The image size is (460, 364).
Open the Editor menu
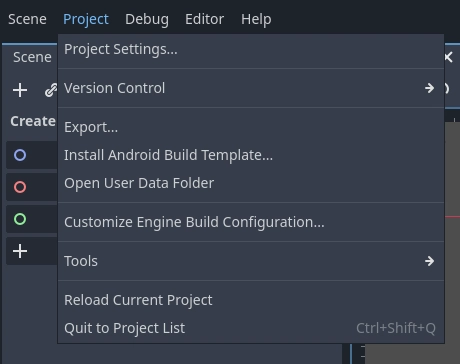[x=205, y=19]
